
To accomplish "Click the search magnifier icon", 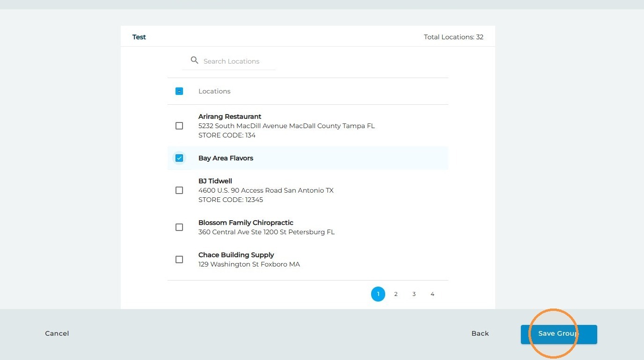I will pos(195,60).
